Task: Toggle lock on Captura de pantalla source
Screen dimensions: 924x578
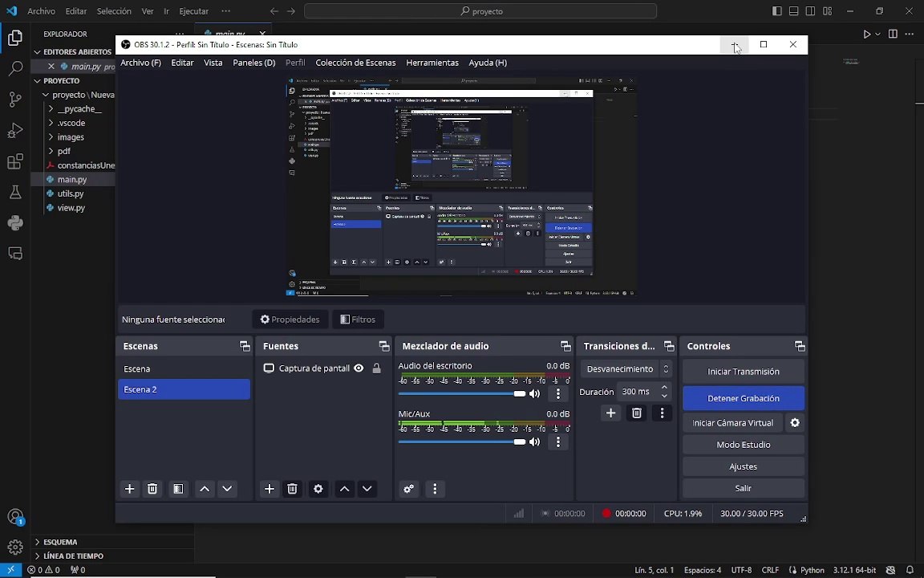Action: click(376, 368)
